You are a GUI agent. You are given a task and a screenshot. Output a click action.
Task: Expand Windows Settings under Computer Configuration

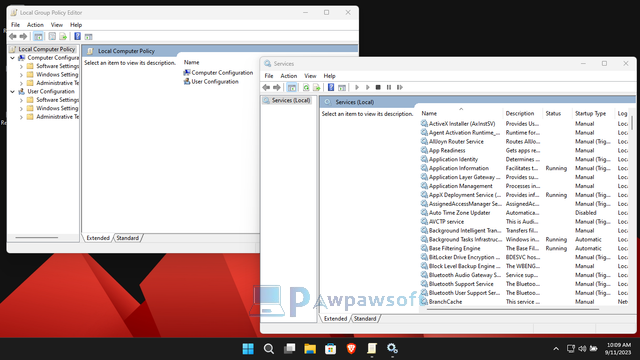21,75
